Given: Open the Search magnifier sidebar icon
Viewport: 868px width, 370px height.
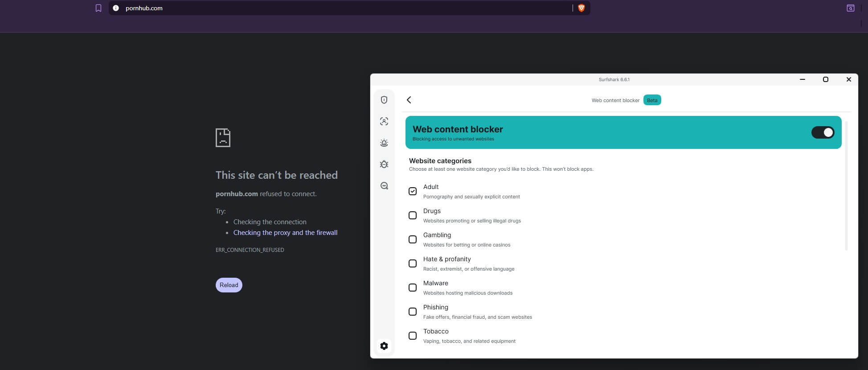Looking at the screenshot, I should point(384,186).
